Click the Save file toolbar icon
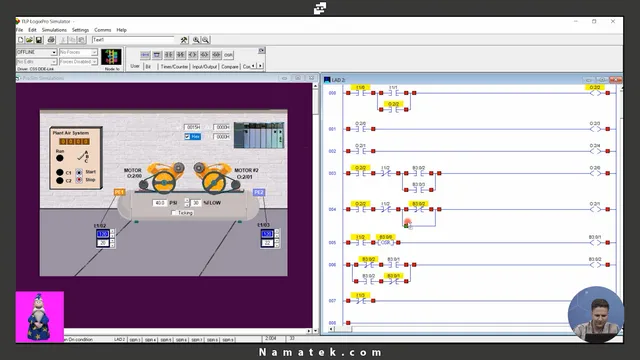This screenshot has height=360, width=640. coord(39,40)
